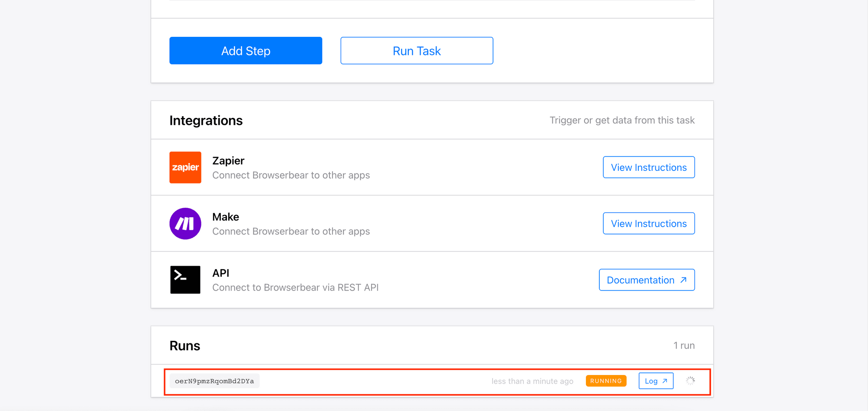Click the Zapier integration icon
868x411 pixels.
(185, 167)
